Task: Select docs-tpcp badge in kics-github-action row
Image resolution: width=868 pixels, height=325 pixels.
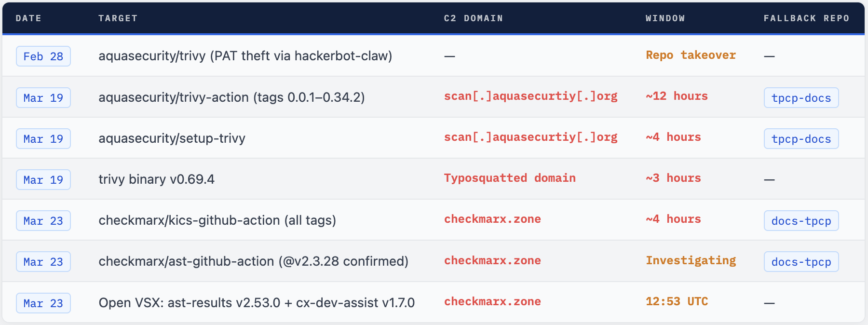Action: coord(801,221)
